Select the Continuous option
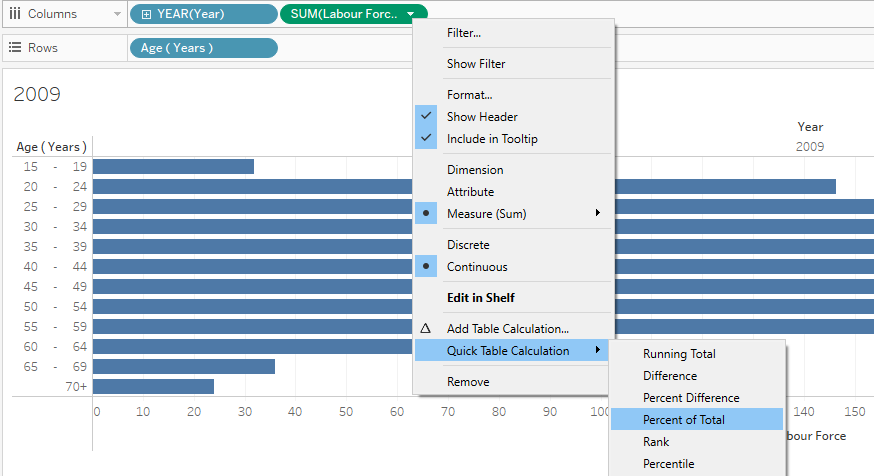 476,267
